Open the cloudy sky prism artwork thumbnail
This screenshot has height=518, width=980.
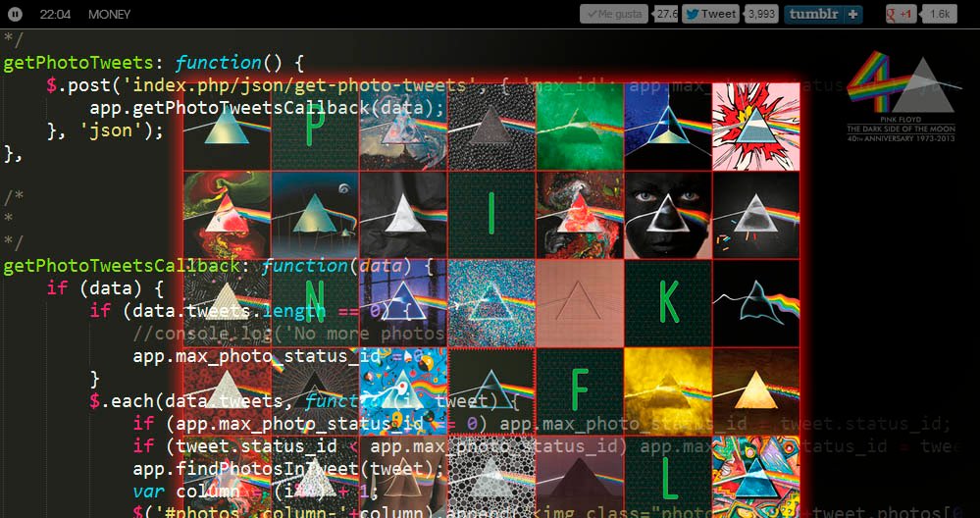click(403, 127)
